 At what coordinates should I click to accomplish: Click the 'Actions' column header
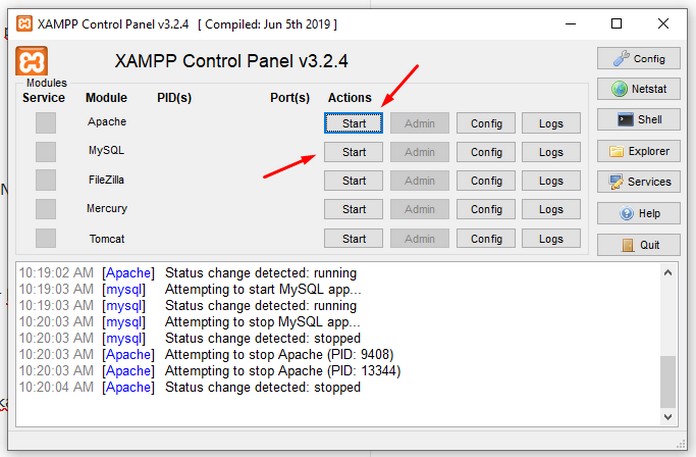coord(350,98)
